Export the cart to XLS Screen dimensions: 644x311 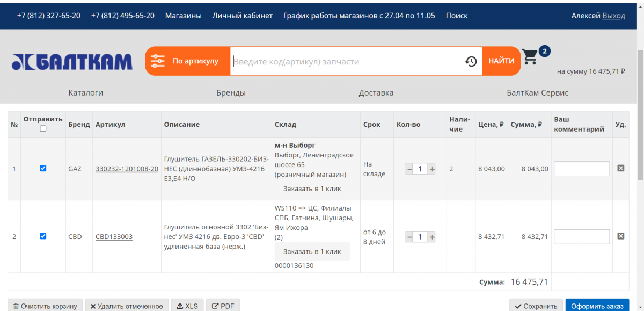[187, 306]
